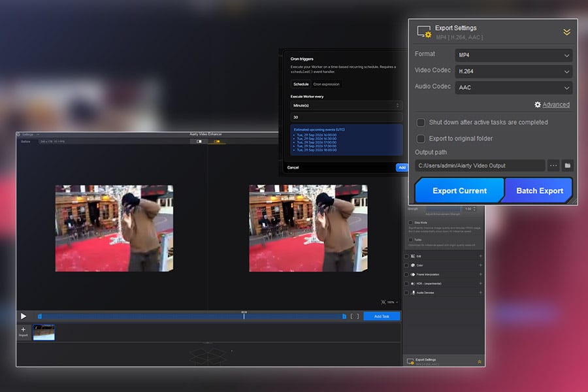Enable the HDR (experimental) checkbox
Image resolution: width=588 pixels, height=392 pixels.
pyautogui.click(x=406, y=284)
